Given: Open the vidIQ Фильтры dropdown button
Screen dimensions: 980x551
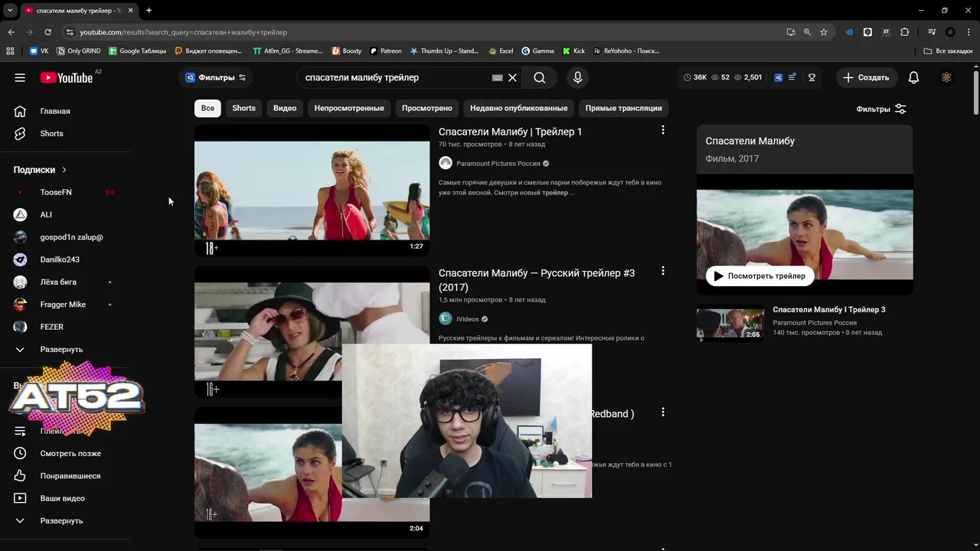Looking at the screenshot, I should pyautogui.click(x=216, y=77).
